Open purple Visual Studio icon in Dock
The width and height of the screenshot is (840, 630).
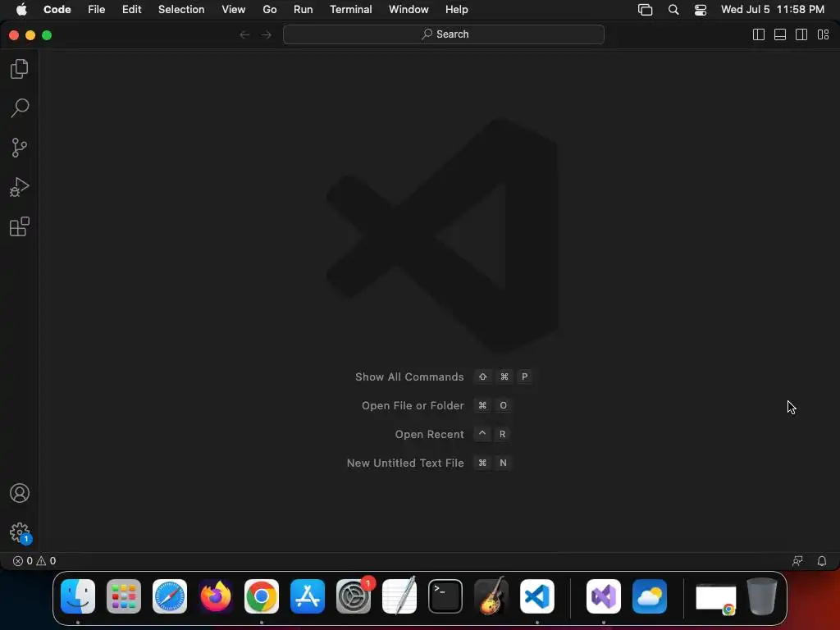(604, 596)
